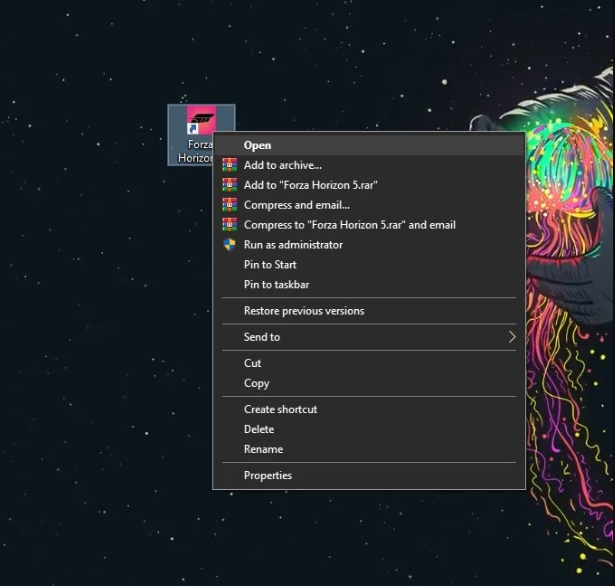Choose Add to "Forza Horizon 5.rar"
This screenshot has width=615, height=586.
[369, 185]
